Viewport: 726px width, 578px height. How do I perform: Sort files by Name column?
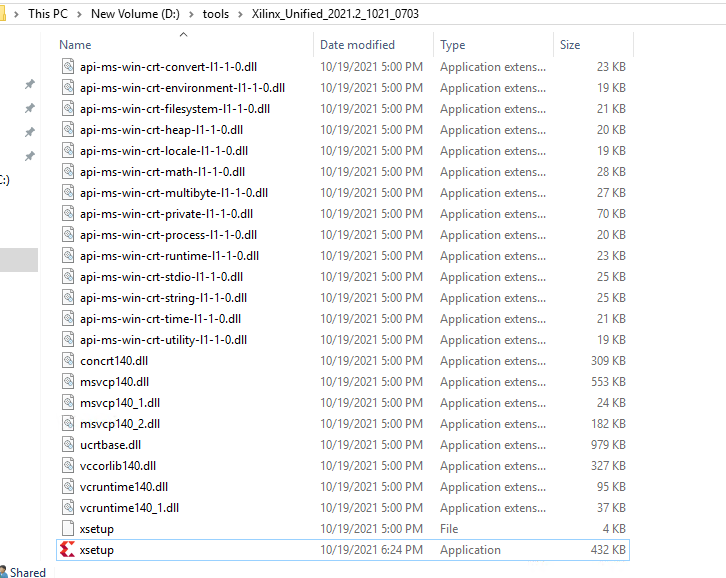pyautogui.click(x=75, y=45)
